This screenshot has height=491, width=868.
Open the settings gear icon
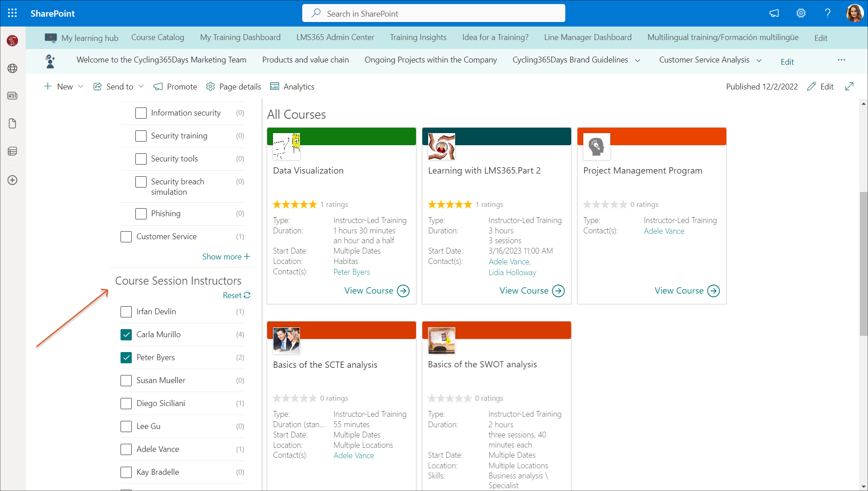[801, 13]
